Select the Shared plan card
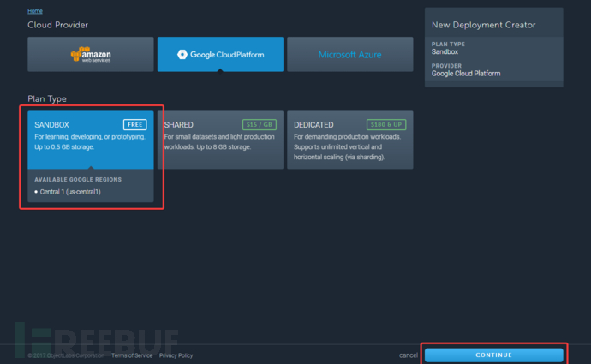The image size is (591, 364). (x=220, y=140)
